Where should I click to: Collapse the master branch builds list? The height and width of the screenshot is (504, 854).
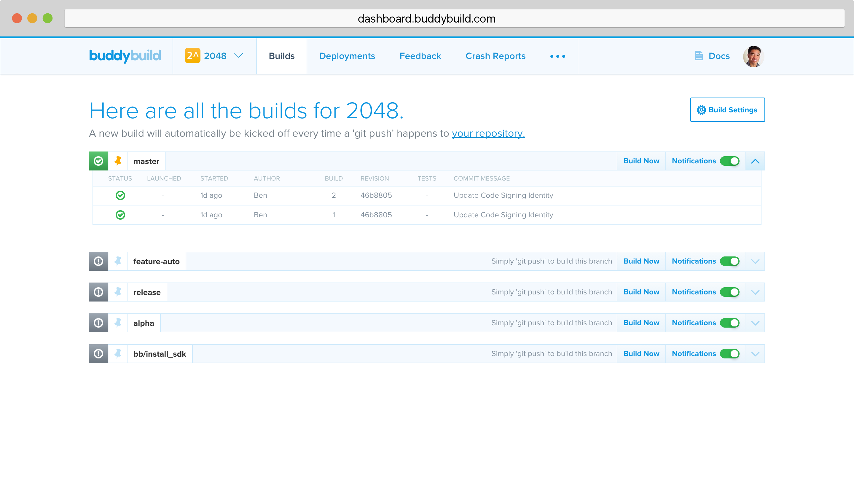click(x=755, y=161)
